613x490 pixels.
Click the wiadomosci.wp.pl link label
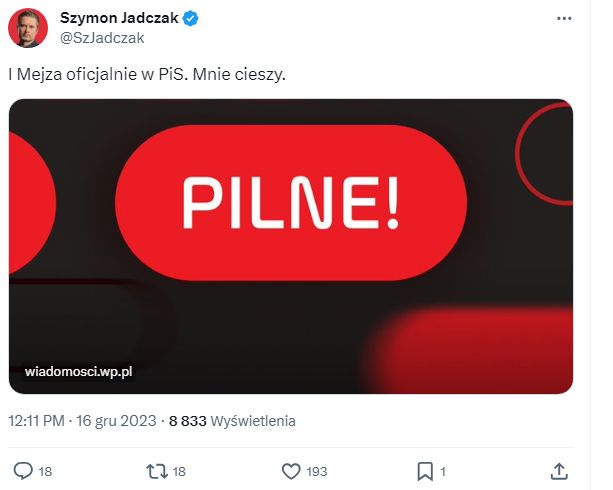tap(79, 371)
